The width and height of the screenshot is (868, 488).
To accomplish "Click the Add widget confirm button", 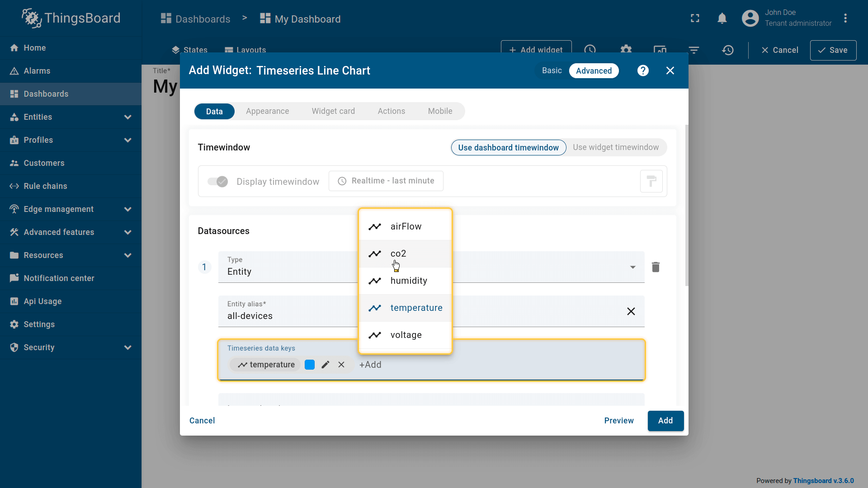I will 665,421.
